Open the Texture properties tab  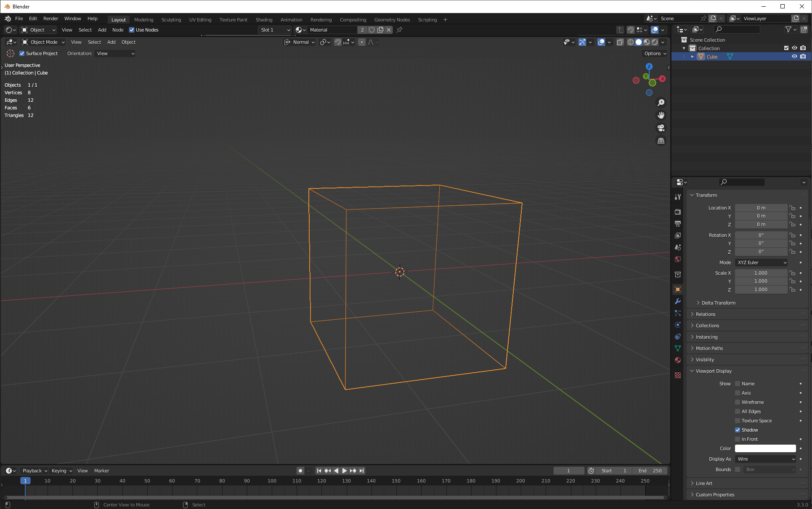click(678, 375)
